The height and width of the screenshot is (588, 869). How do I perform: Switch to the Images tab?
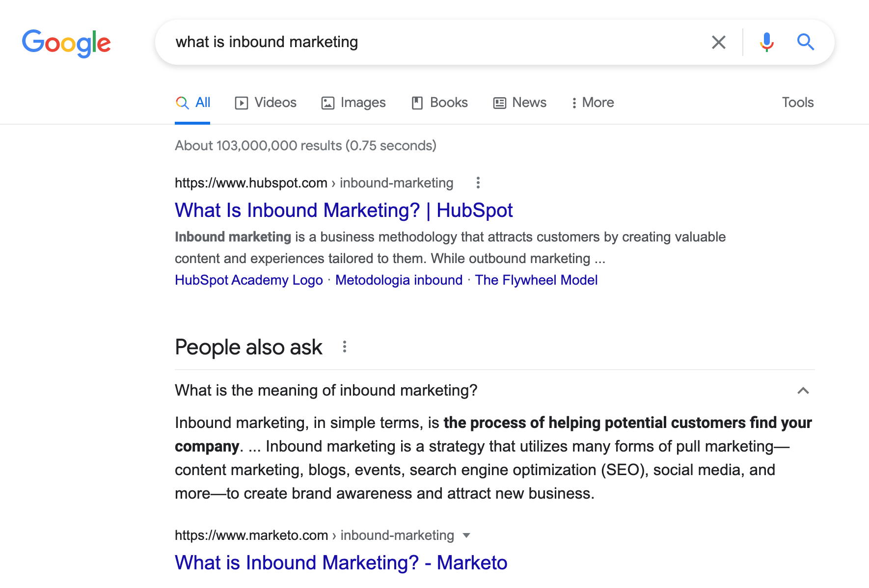tap(353, 103)
